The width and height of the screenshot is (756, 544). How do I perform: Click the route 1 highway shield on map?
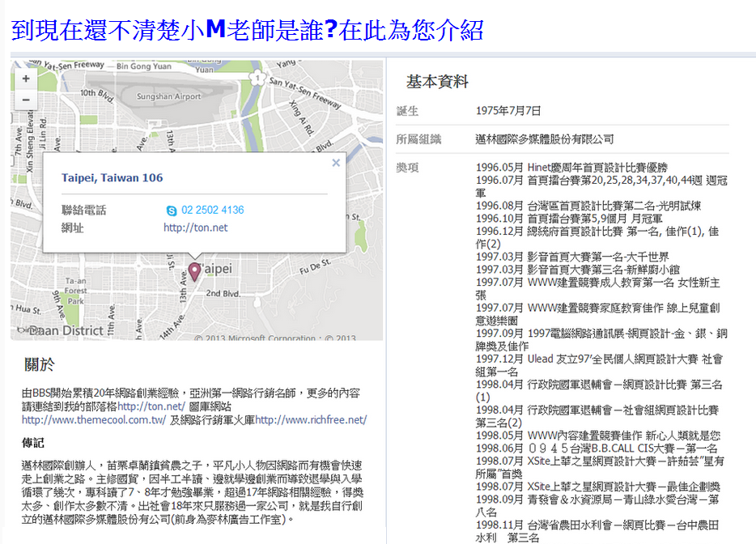tap(257, 78)
